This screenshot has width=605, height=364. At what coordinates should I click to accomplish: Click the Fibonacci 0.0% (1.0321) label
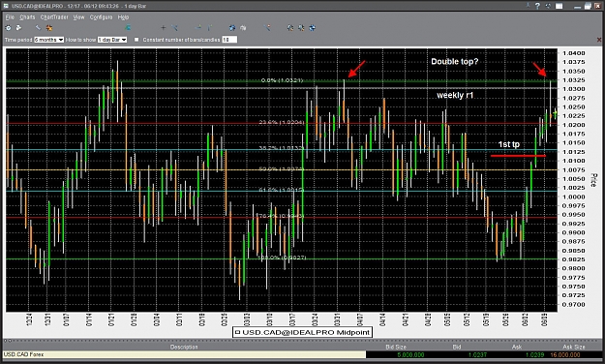[x=282, y=80]
